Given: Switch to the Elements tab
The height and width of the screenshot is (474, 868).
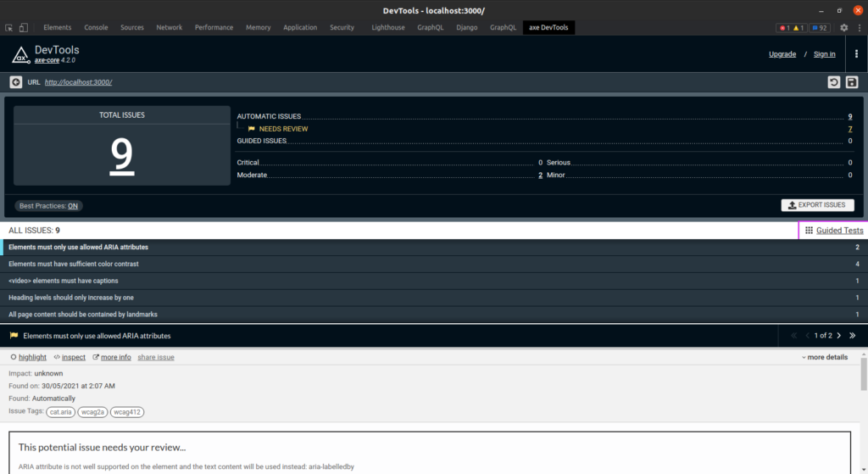Looking at the screenshot, I should pyautogui.click(x=58, y=28).
